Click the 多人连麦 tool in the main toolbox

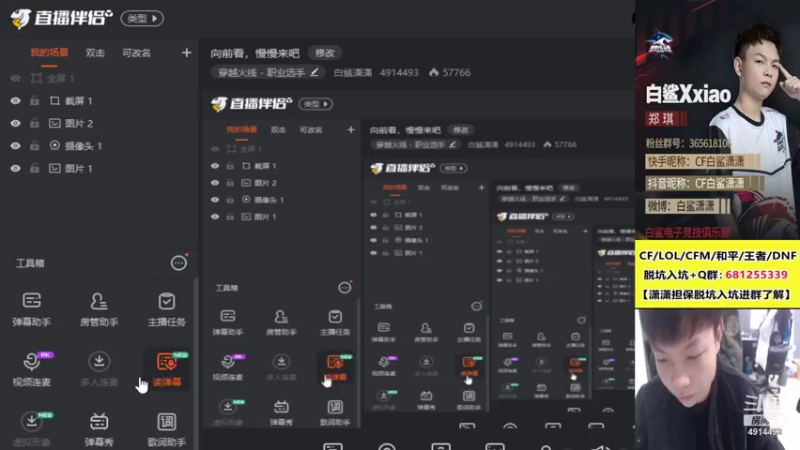[99, 369]
